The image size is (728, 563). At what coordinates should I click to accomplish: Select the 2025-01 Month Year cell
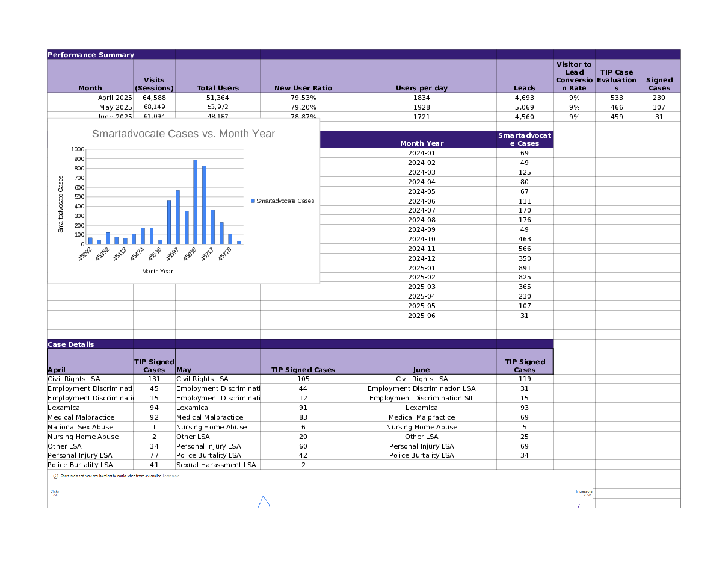(421, 268)
